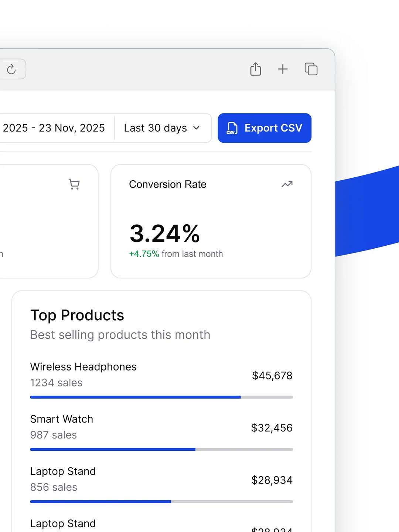The image size is (399, 532).
Task: Click the 3.24% conversion rate value
Action: click(x=165, y=233)
